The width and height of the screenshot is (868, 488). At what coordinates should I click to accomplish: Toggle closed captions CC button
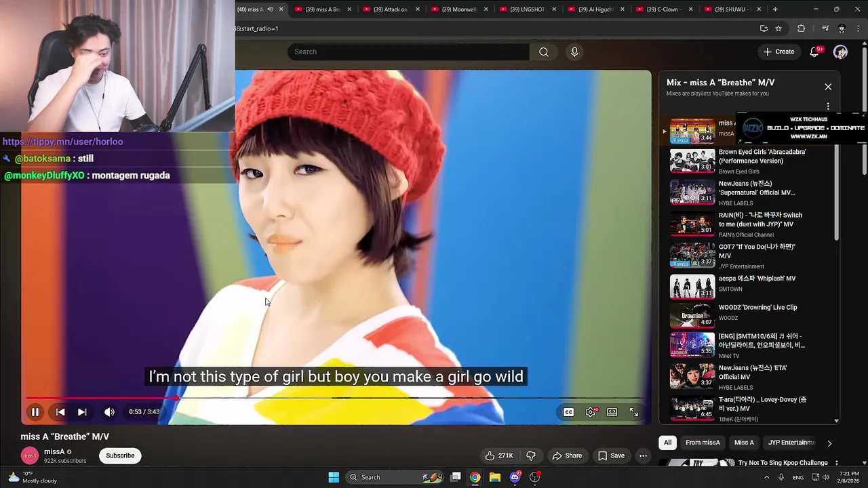[569, 412]
